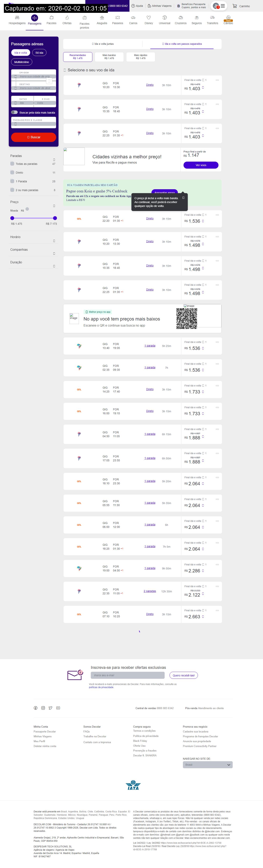Open the Facebook icon in footer
This screenshot has width=263, height=868.
coord(36,708)
